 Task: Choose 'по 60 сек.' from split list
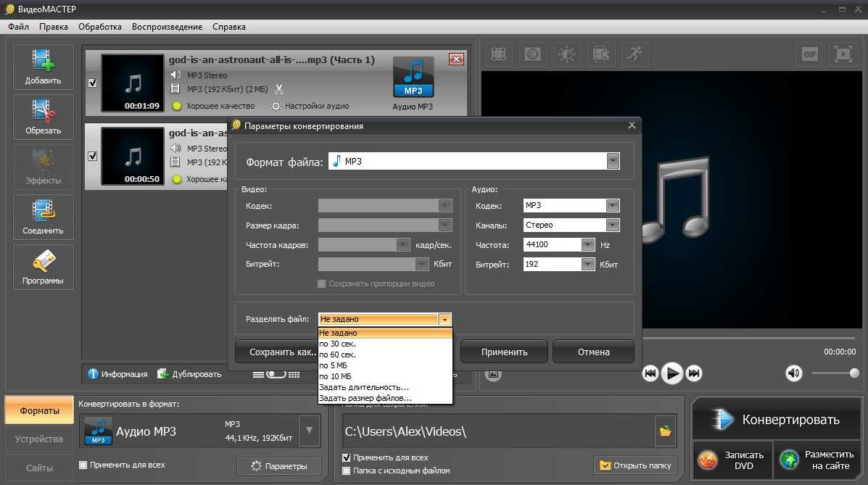[338, 355]
